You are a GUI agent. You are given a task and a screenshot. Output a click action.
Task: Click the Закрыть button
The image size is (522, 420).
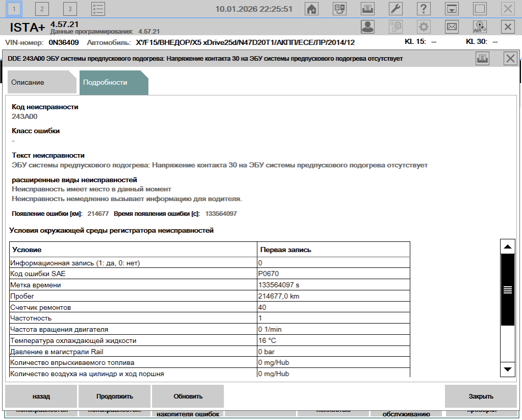481,396
